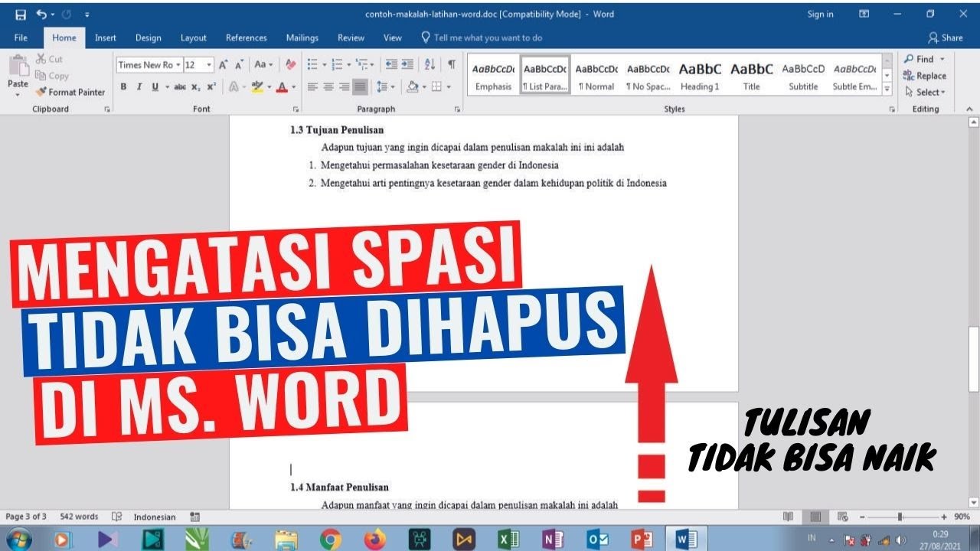Switch to the Design tab
The height and width of the screenshot is (551, 980).
149,37
